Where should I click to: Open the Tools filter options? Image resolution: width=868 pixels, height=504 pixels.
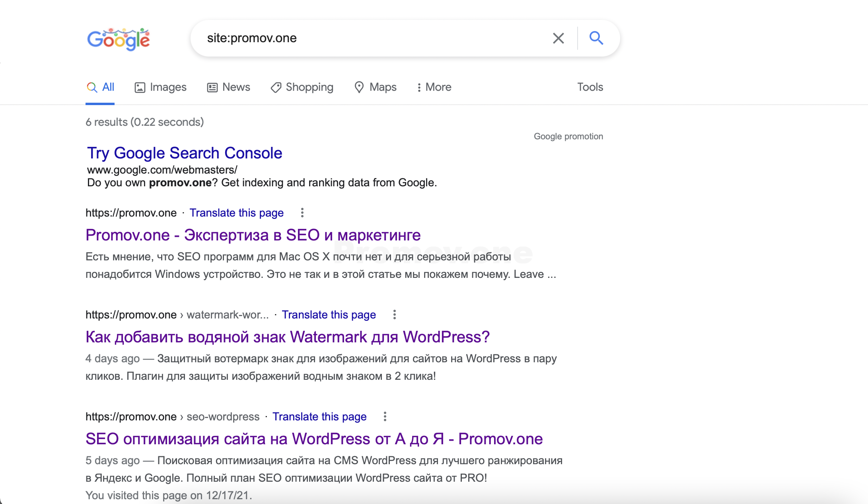(x=590, y=87)
